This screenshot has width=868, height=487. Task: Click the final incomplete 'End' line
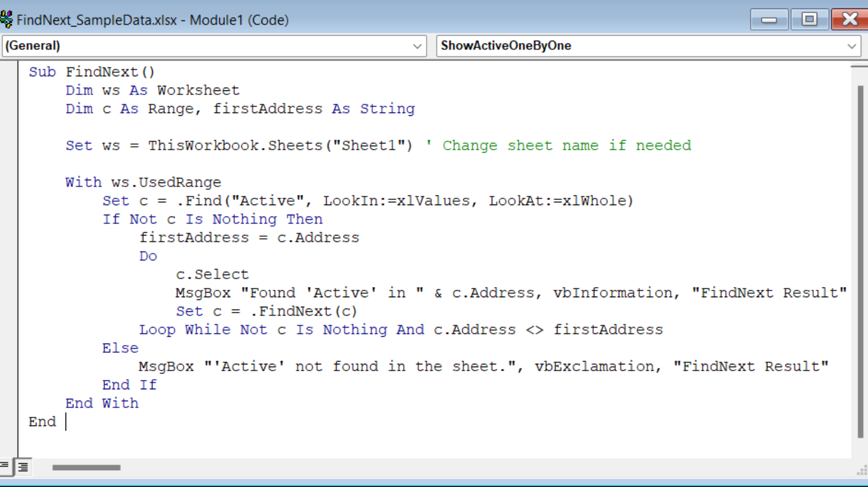pyautogui.click(x=42, y=421)
